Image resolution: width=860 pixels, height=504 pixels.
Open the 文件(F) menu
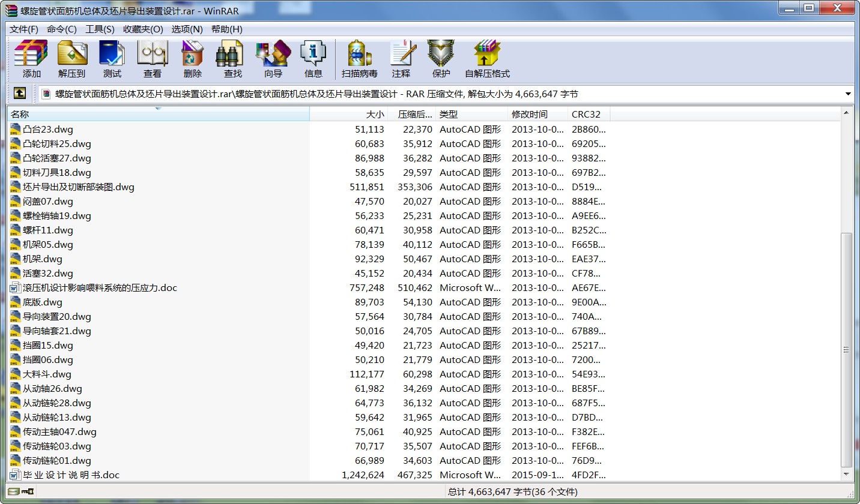click(x=24, y=29)
